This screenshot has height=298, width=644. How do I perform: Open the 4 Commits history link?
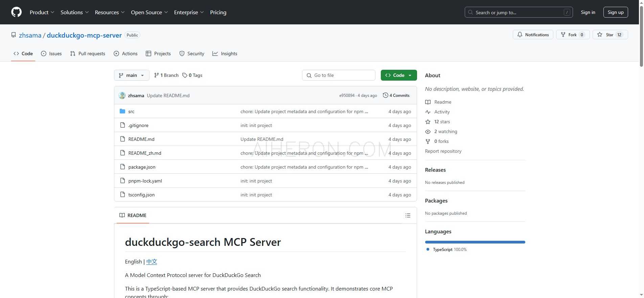(x=396, y=95)
